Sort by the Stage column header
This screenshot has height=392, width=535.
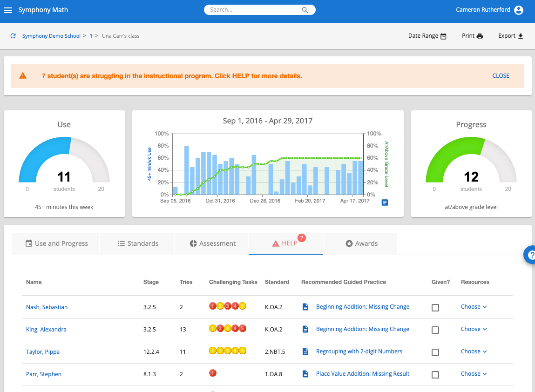[151, 282]
